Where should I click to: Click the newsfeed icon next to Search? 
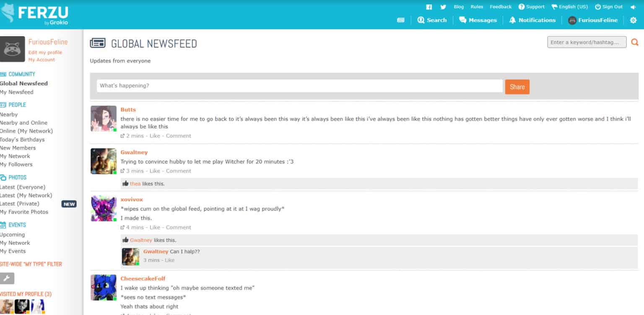coord(401,20)
